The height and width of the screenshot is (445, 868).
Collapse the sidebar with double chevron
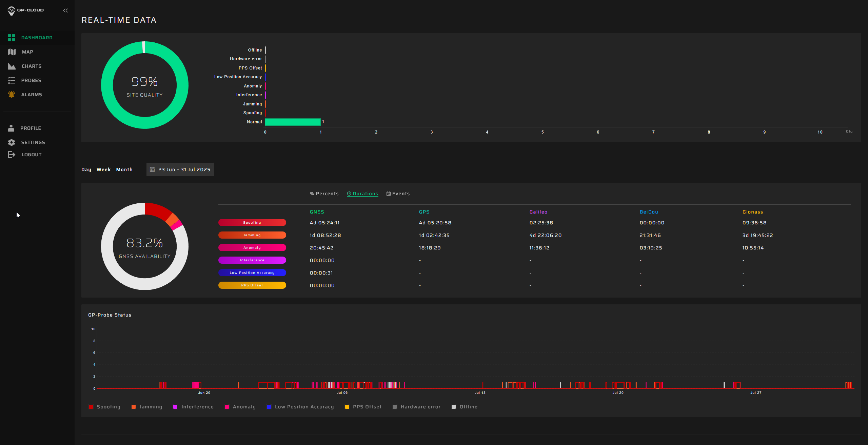tap(65, 11)
